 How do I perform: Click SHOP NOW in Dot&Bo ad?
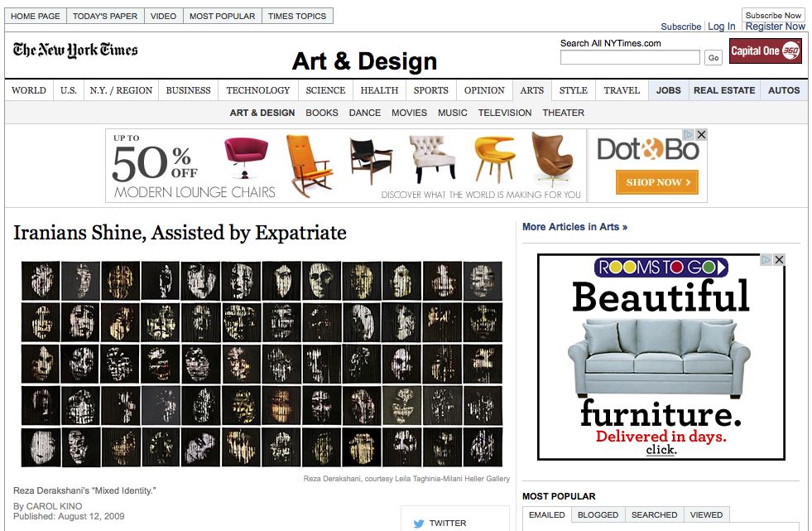[657, 182]
